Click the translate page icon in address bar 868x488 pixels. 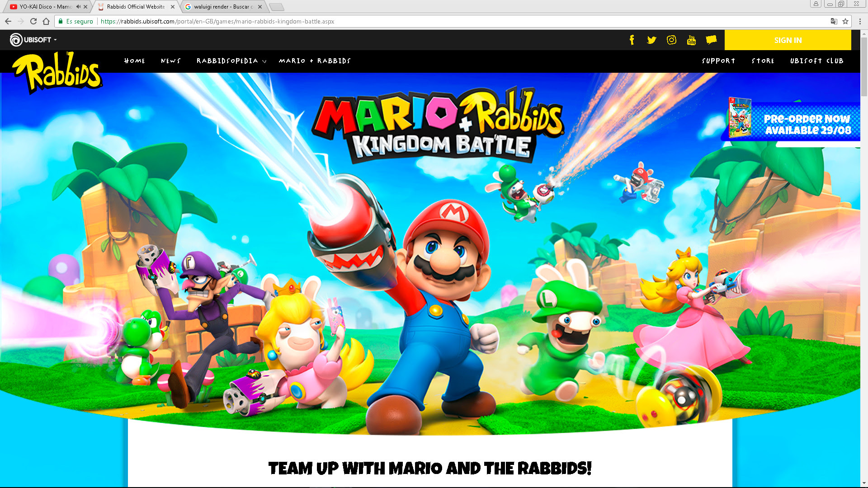tap(834, 21)
